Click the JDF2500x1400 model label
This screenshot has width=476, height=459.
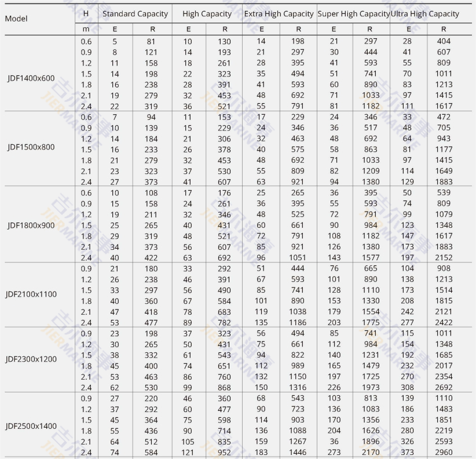coord(31,426)
